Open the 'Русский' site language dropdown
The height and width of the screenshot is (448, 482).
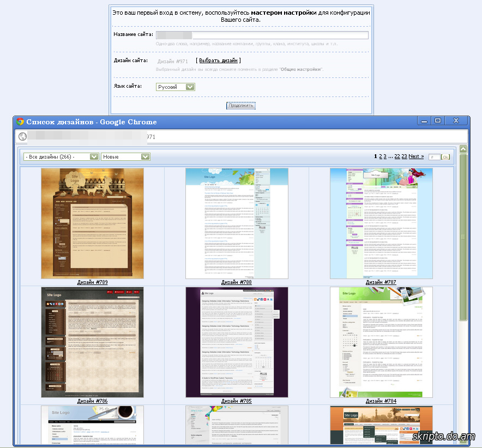coord(175,87)
